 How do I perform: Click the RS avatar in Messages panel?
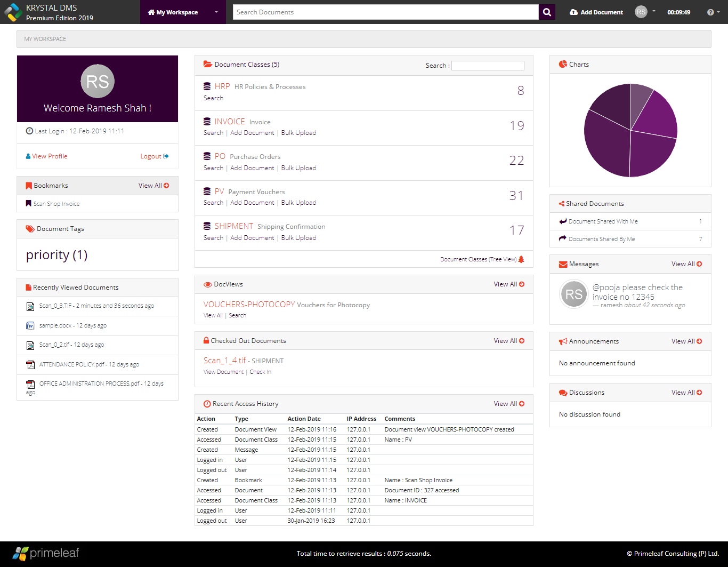pos(574,294)
